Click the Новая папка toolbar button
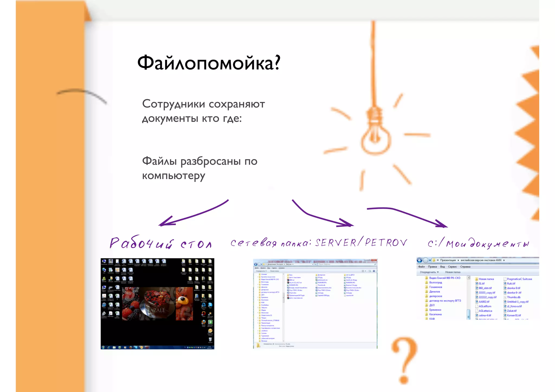555x392 pixels. point(453,272)
